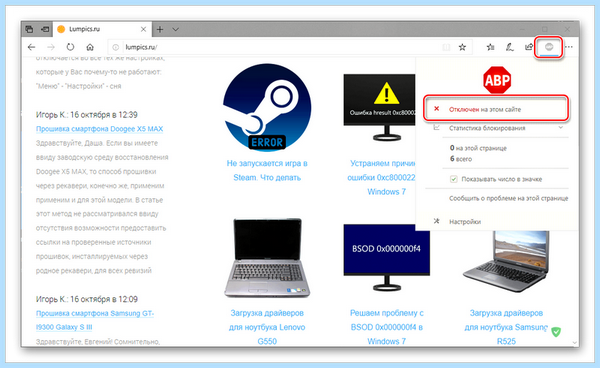Open the home page icon
Viewport: 600px width, 368px height.
(90, 47)
